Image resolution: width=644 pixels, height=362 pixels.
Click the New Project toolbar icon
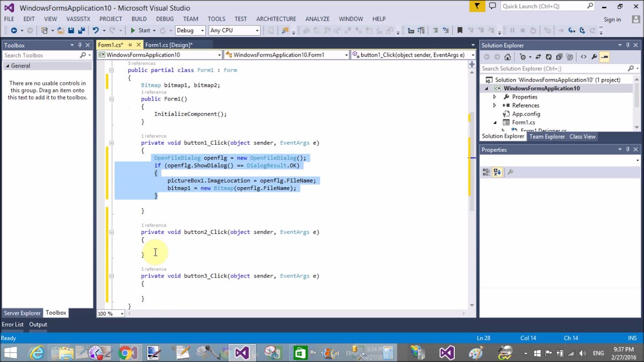point(44,30)
